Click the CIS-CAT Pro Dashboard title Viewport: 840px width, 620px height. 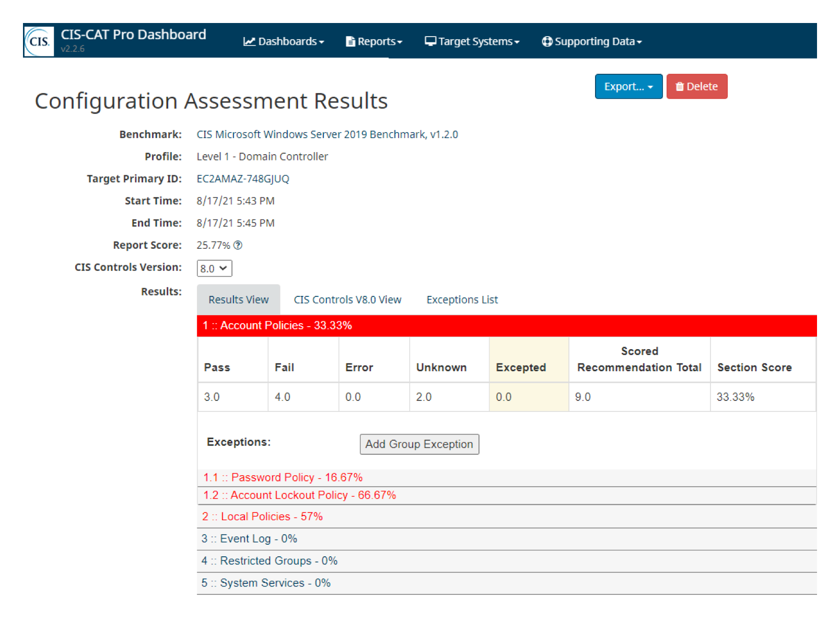(x=133, y=35)
